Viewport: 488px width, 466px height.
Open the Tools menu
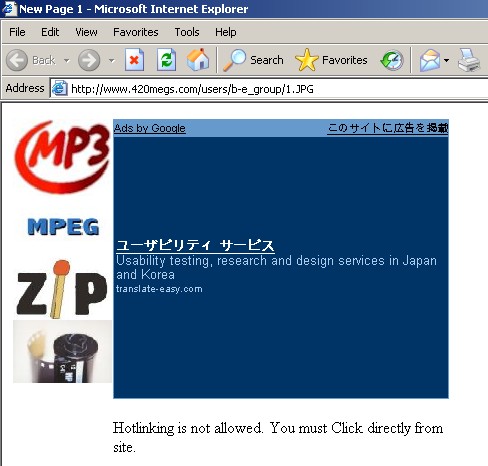(187, 32)
